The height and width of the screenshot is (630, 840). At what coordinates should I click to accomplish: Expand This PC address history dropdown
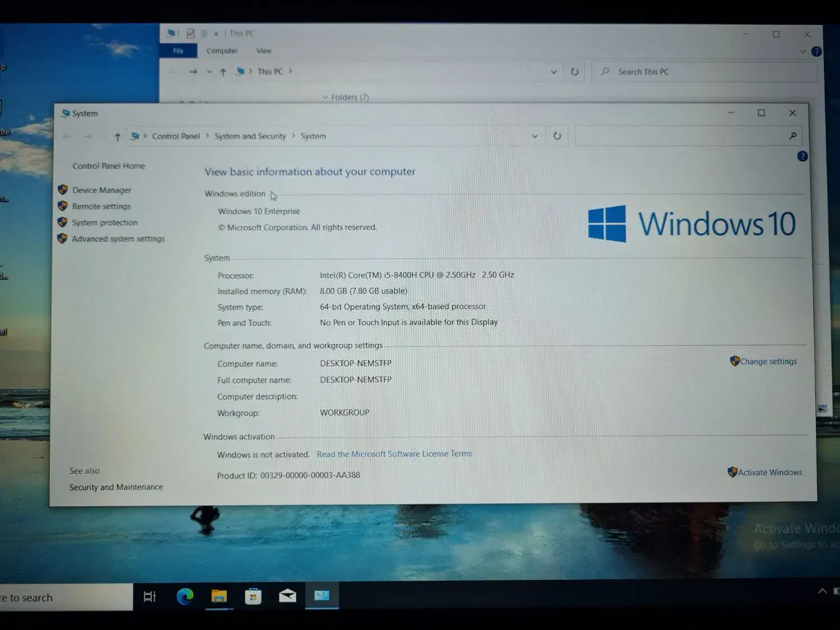click(x=553, y=72)
